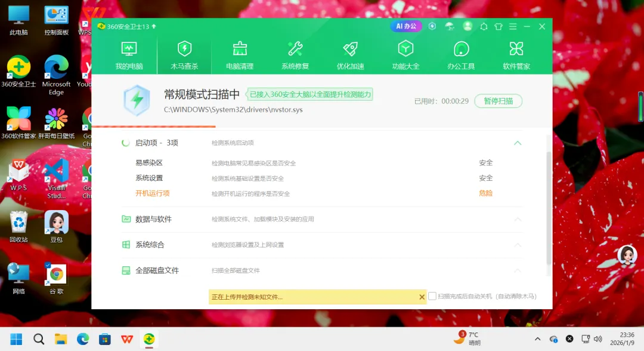Expand the 系统综合 section chevron
This screenshot has height=351, width=644.
click(x=518, y=245)
